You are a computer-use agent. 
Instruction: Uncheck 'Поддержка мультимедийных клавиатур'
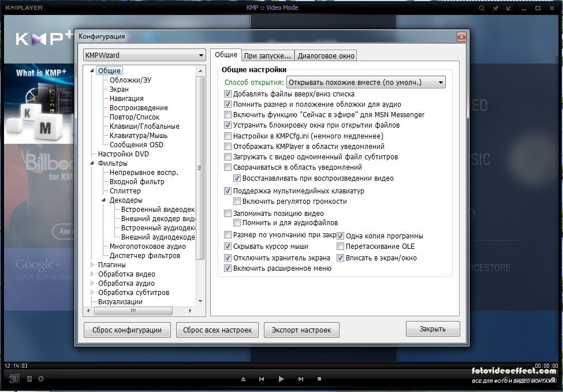tap(228, 191)
